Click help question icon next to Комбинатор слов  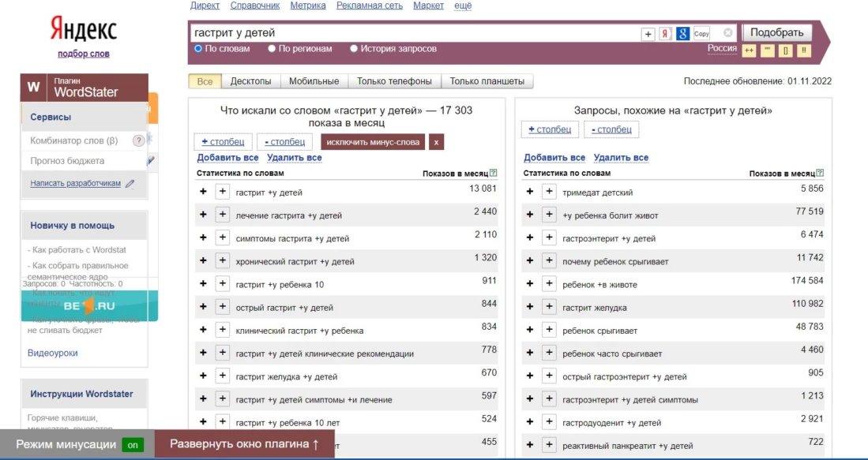click(x=138, y=140)
